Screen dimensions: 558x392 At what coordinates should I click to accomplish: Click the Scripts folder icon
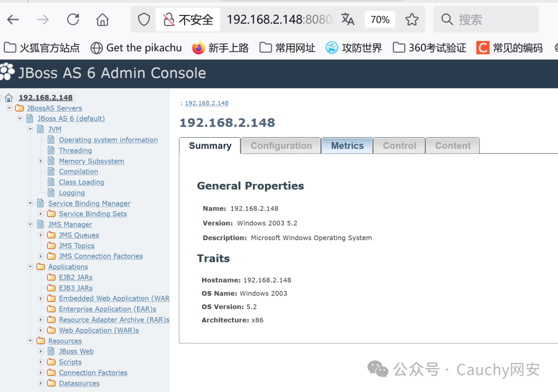52,362
